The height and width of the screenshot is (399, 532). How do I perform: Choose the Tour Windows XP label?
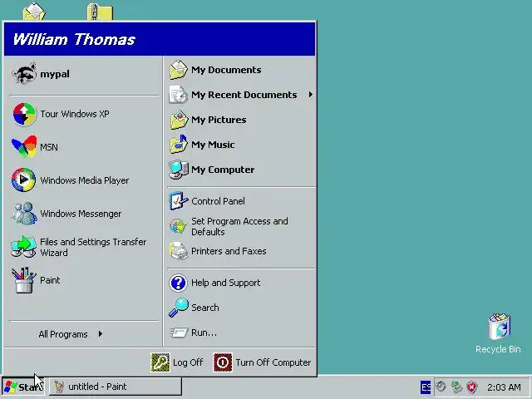pyautogui.click(x=75, y=114)
